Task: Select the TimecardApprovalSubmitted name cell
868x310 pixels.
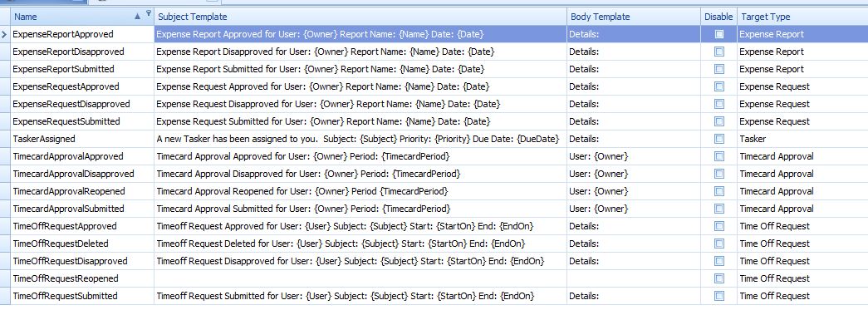Action: 82,209
